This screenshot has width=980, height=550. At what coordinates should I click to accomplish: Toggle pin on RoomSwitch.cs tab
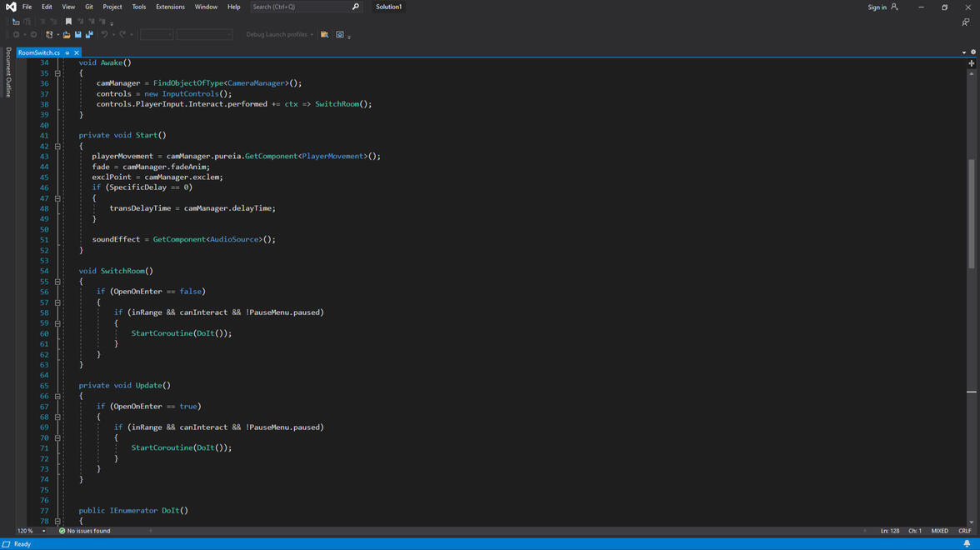click(67, 52)
